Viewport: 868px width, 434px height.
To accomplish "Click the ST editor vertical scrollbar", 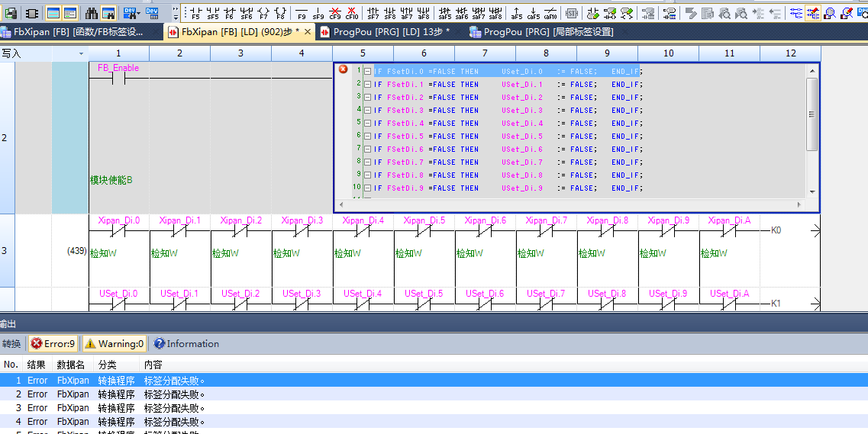I will pos(812,114).
